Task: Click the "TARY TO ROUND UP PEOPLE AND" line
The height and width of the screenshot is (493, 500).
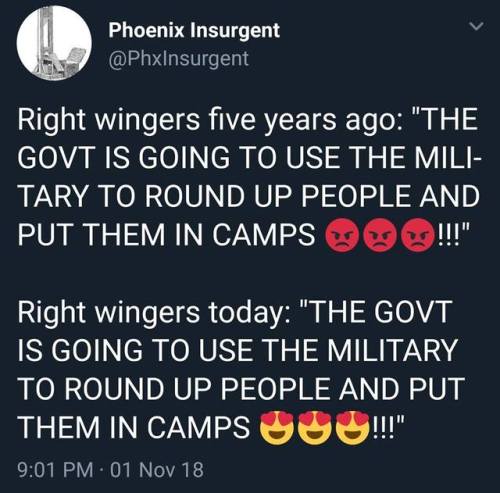Action: pos(248,196)
